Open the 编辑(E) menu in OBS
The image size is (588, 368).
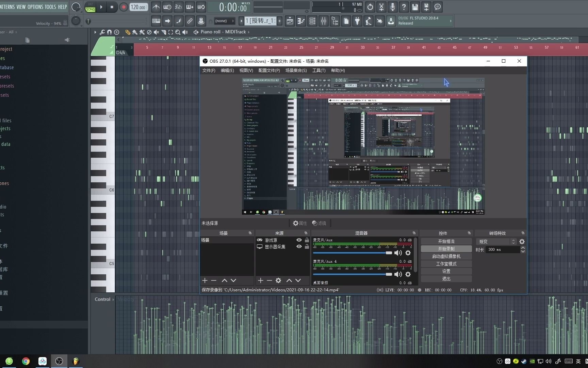tap(227, 71)
